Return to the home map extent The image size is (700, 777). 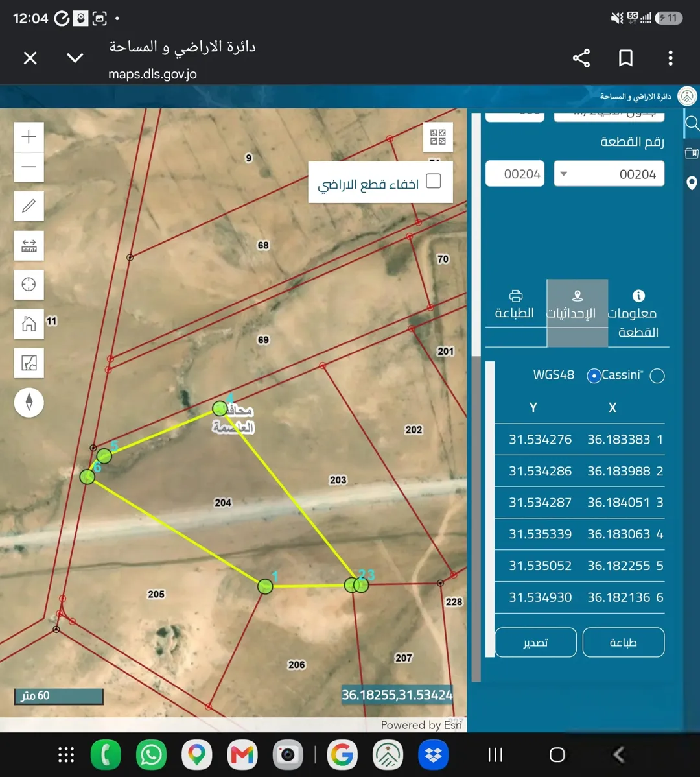(x=29, y=324)
